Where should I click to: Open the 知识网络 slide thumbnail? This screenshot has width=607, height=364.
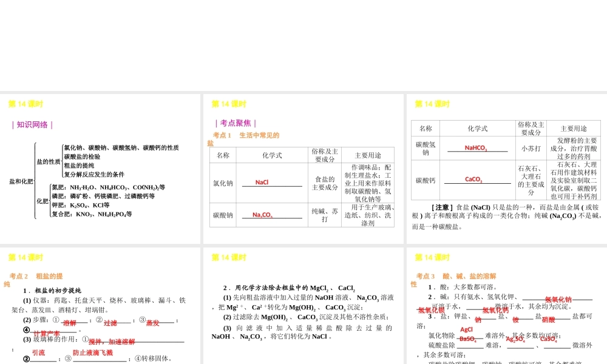100,169
